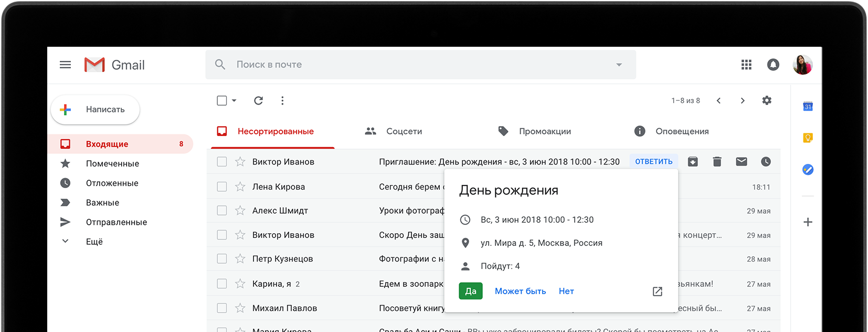The image size is (868, 332).
Task: Open notifications bell icon
Action: (773, 65)
